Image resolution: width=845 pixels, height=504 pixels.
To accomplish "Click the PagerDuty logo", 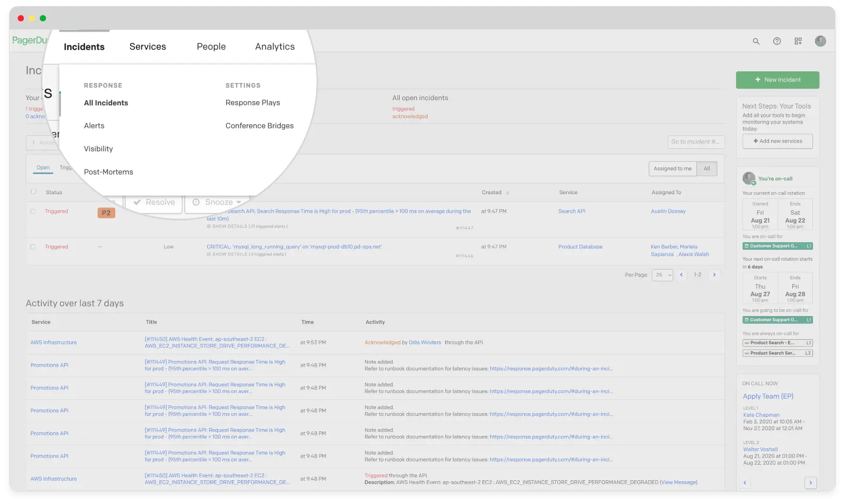I will point(29,40).
